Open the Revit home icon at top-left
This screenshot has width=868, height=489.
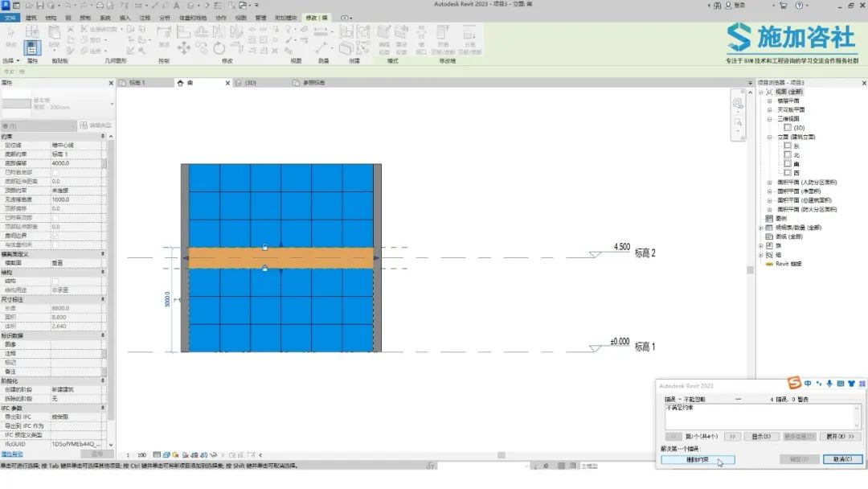pos(5,5)
